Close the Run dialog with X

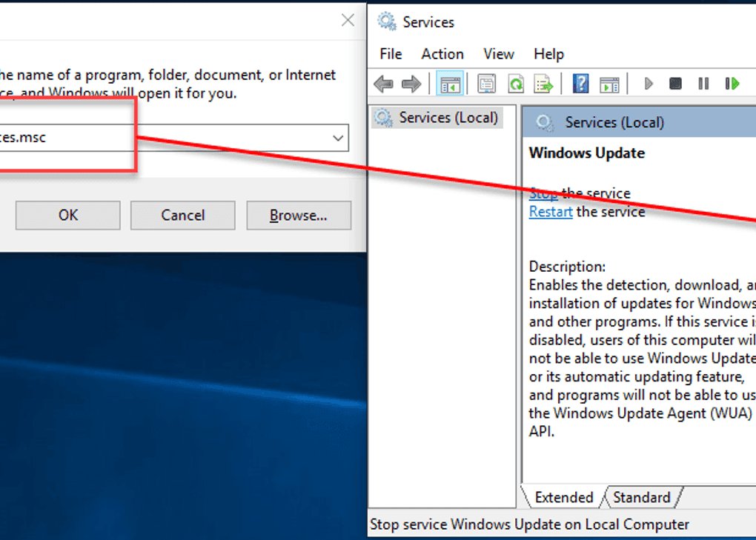tap(348, 20)
